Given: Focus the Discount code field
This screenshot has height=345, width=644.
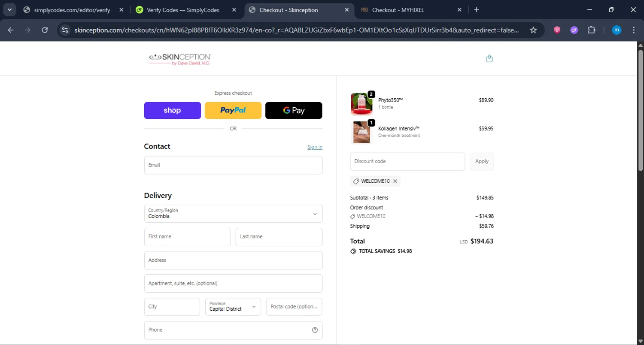Looking at the screenshot, I should click(x=407, y=161).
